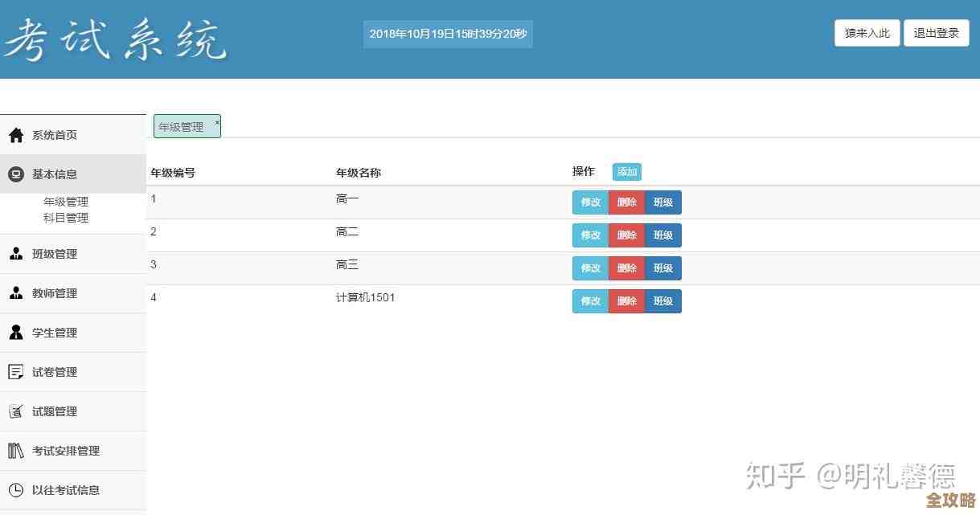Switch to the 年级管理 tab

point(183,126)
